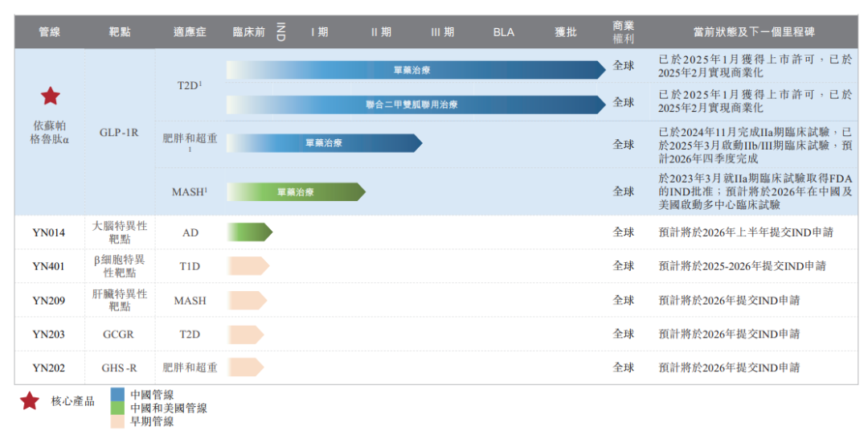868x435 pixels.
Task: Click 肥胖和超重 indication in YN202 row
Action: coord(190,368)
